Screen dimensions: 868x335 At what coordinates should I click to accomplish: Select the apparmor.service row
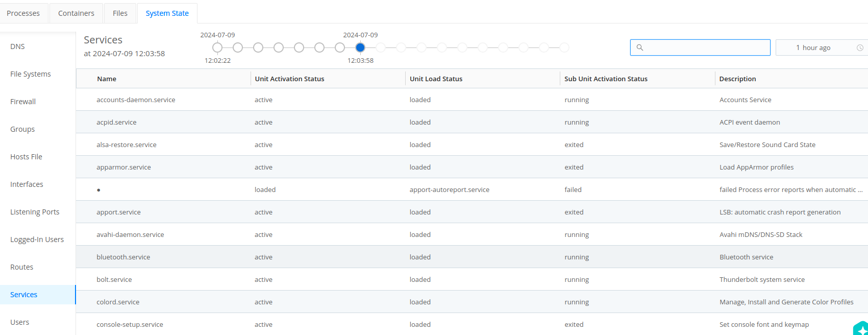pyautogui.click(x=472, y=167)
